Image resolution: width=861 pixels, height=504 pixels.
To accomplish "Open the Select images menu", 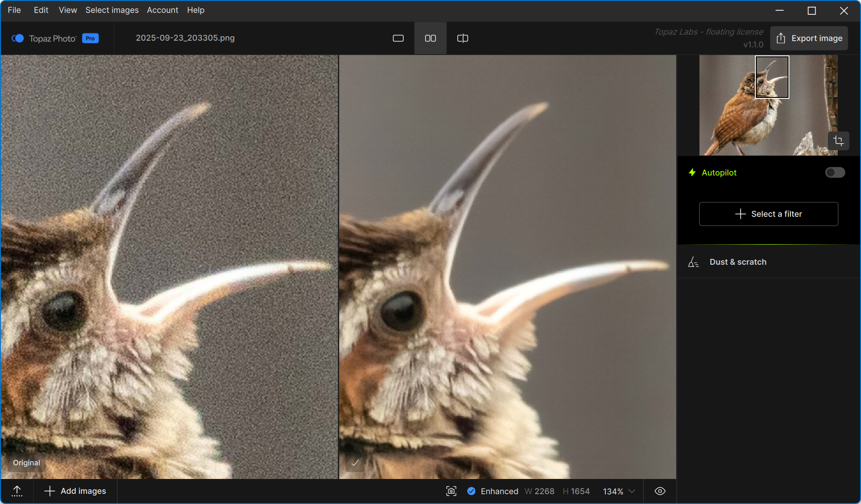I will click(112, 10).
